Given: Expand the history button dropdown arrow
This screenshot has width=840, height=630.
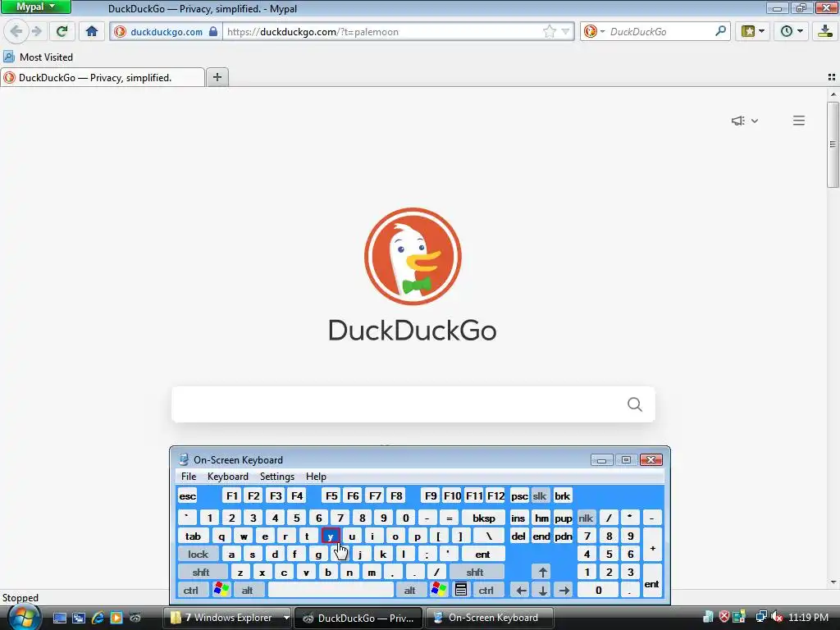Looking at the screenshot, I should 800,31.
